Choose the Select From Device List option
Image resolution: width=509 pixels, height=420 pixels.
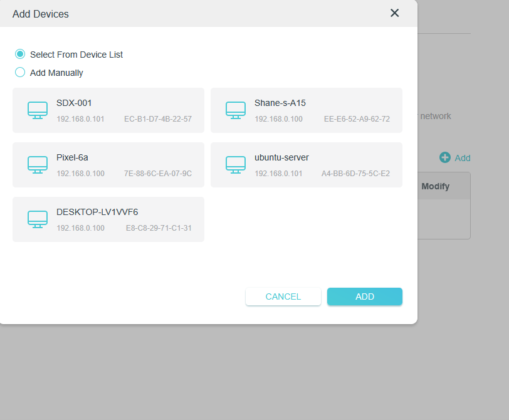[20, 55]
